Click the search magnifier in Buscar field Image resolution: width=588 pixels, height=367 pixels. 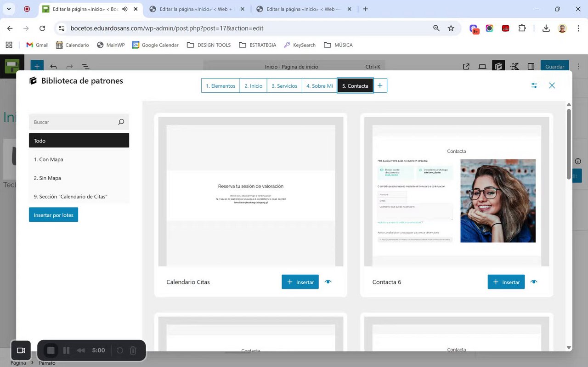121,122
